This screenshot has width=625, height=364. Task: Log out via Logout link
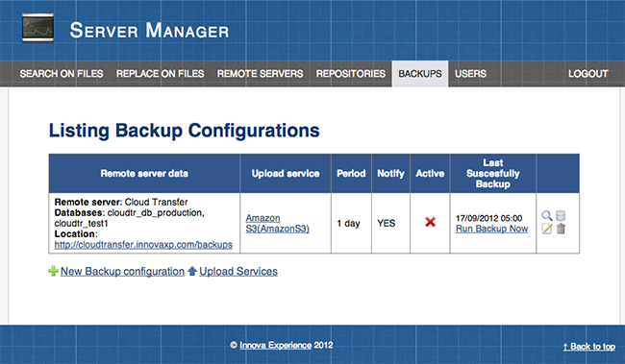point(588,74)
